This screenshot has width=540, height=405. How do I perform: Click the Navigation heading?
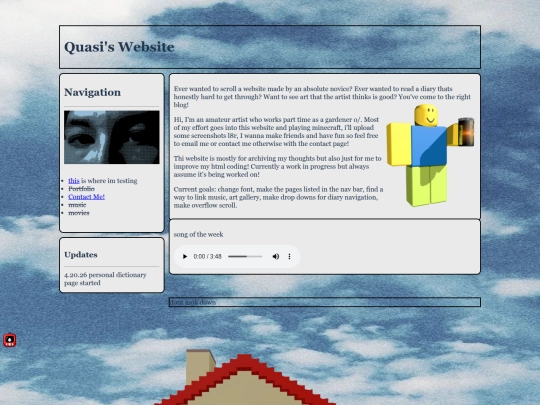[x=92, y=92]
